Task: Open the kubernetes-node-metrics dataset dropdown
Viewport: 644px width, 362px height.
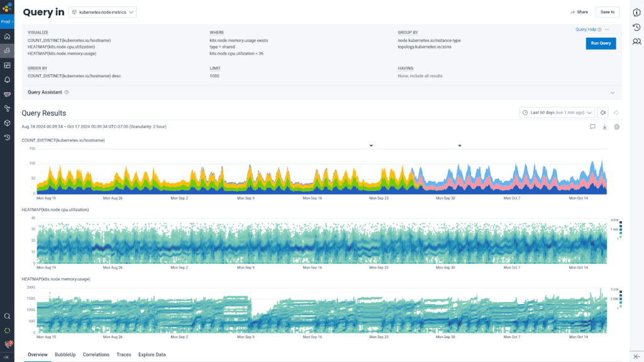Action: [x=102, y=12]
